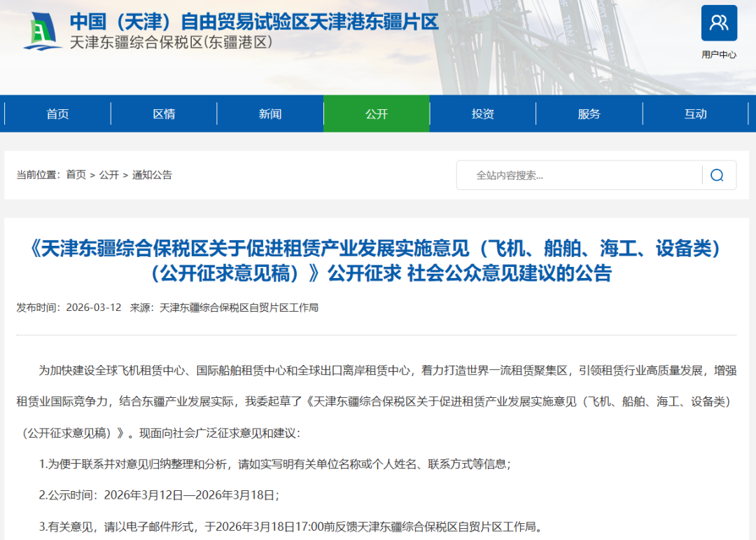Activate search via the circle icon

[717, 175]
